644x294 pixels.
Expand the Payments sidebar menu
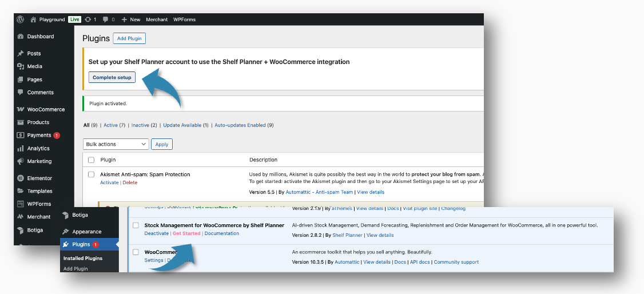39,136
